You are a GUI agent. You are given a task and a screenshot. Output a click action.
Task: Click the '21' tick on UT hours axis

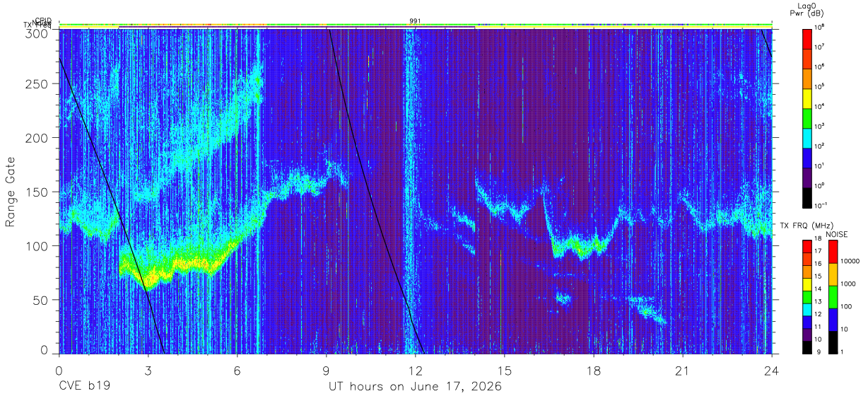pyautogui.click(x=683, y=371)
